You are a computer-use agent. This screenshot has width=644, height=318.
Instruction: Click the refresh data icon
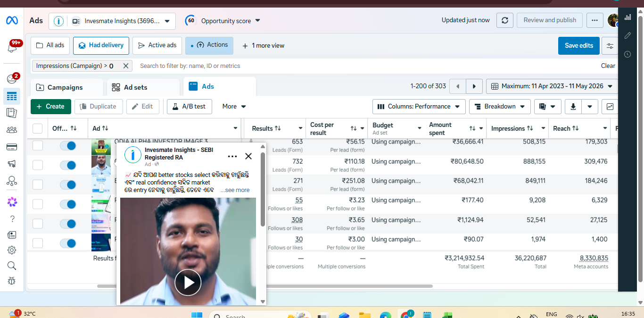pyautogui.click(x=505, y=20)
